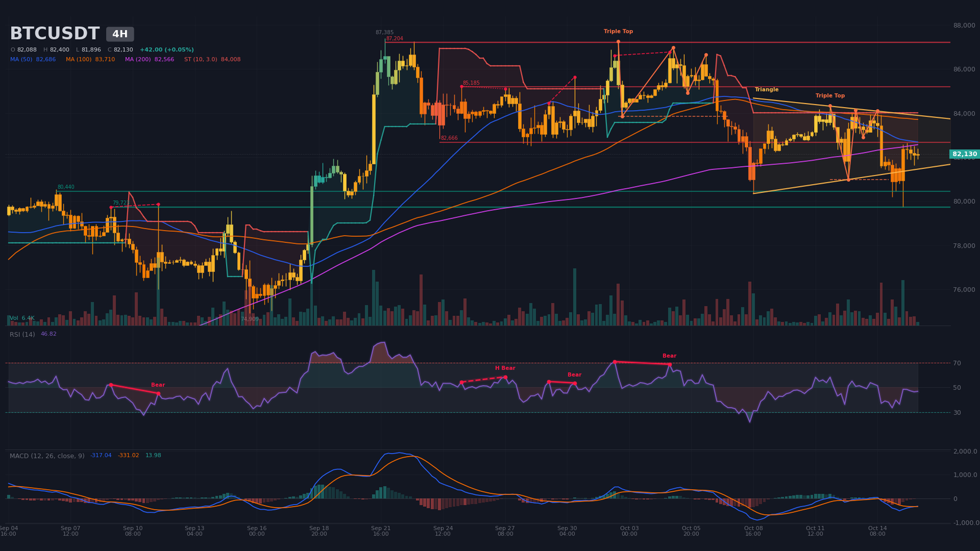
Task: Click the H Bear divergence label
Action: tap(505, 368)
